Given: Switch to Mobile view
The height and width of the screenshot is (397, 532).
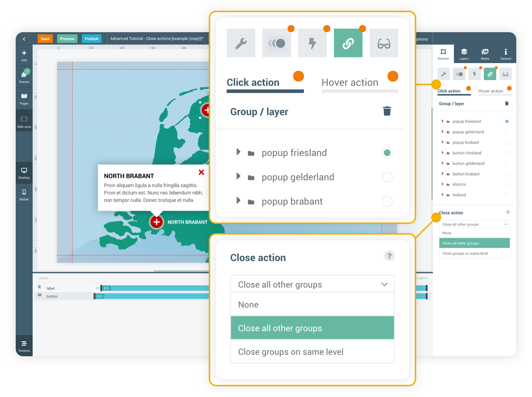Looking at the screenshot, I should [24, 194].
